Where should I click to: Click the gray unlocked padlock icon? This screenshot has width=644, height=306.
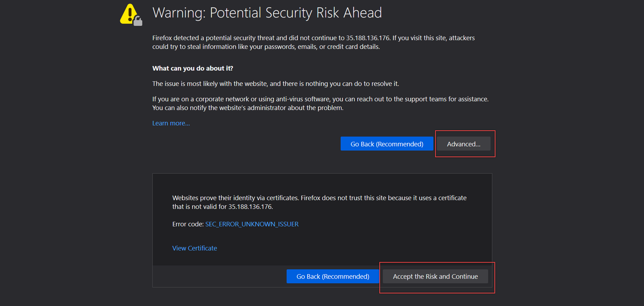tap(138, 22)
